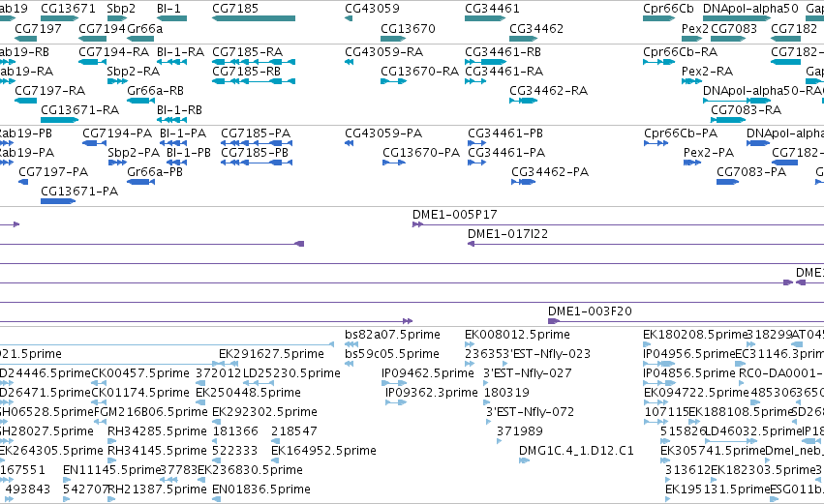Select the EN01836.5prime EST label
Image resolution: width=824 pixels, height=504 pixels.
pos(261,490)
